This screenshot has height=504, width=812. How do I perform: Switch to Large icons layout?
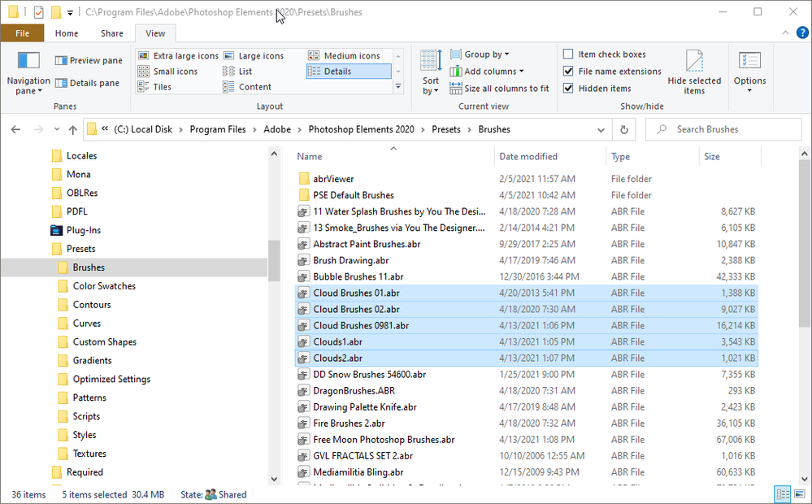pyautogui.click(x=254, y=55)
